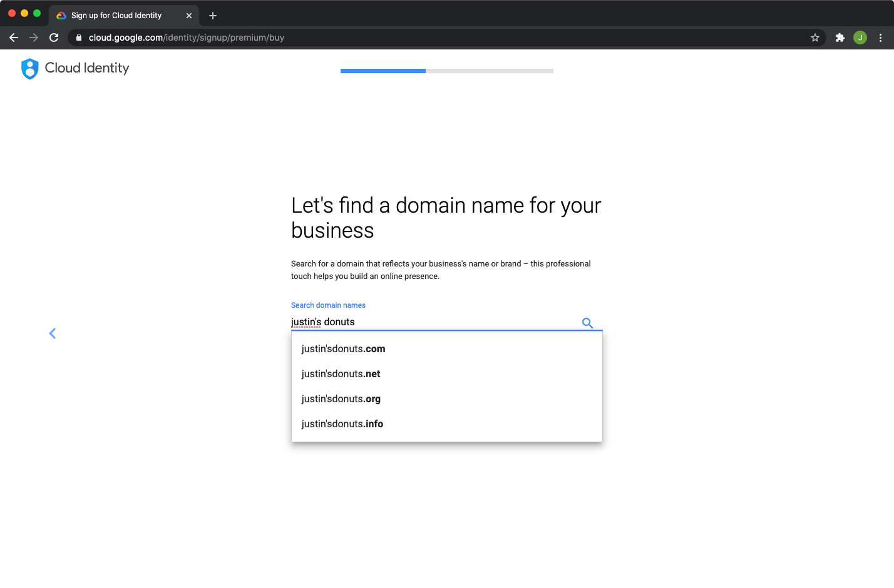Click the browser back arrow
The image size is (894, 588).
click(14, 38)
